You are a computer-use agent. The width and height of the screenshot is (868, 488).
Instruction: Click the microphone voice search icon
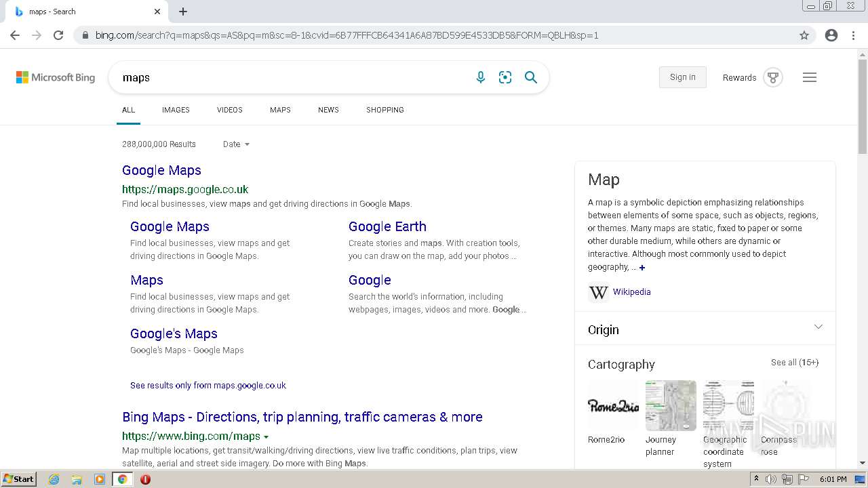(481, 77)
